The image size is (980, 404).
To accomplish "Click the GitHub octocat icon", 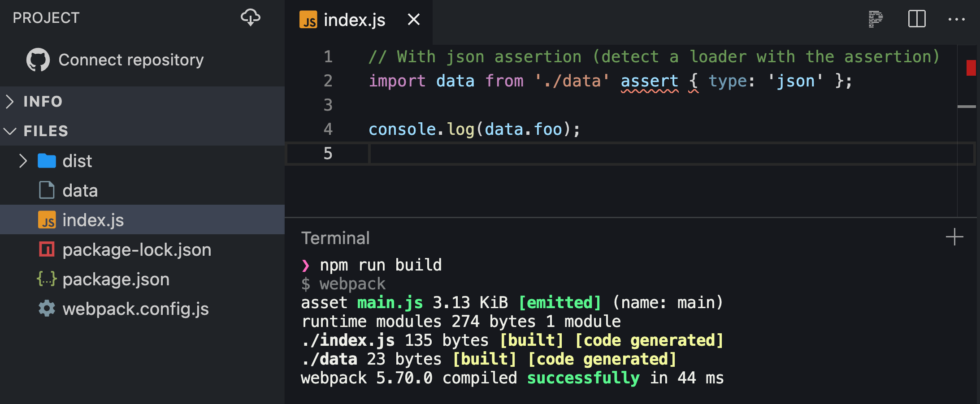I will coord(38,59).
